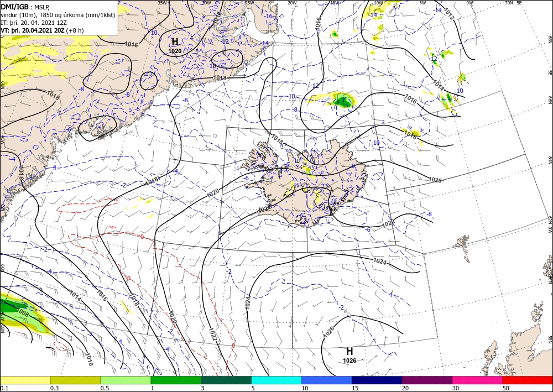Click the "5W" longitude label at top
Image resolution: width=553 pixels, height=392 pixels.
(422, 3)
